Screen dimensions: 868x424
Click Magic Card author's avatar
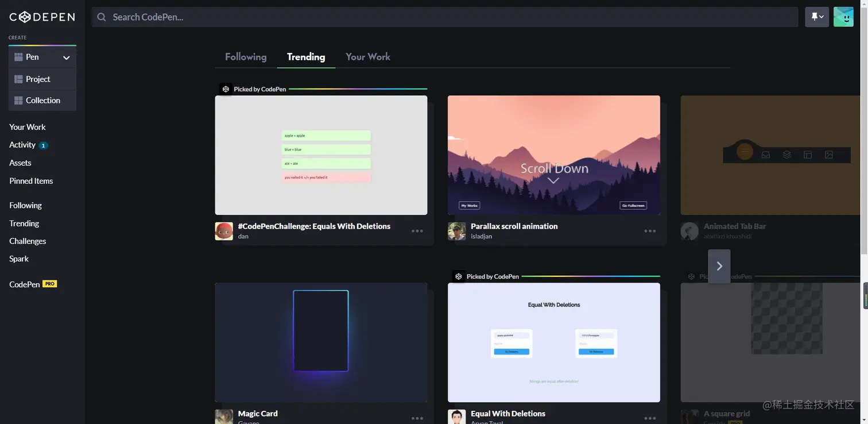(x=224, y=417)
